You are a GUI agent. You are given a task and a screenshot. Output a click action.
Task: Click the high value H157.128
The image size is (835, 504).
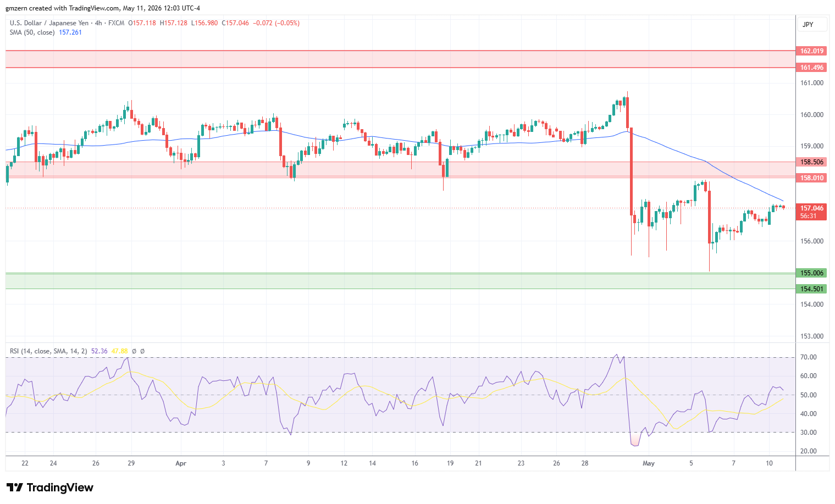(173, 23)
